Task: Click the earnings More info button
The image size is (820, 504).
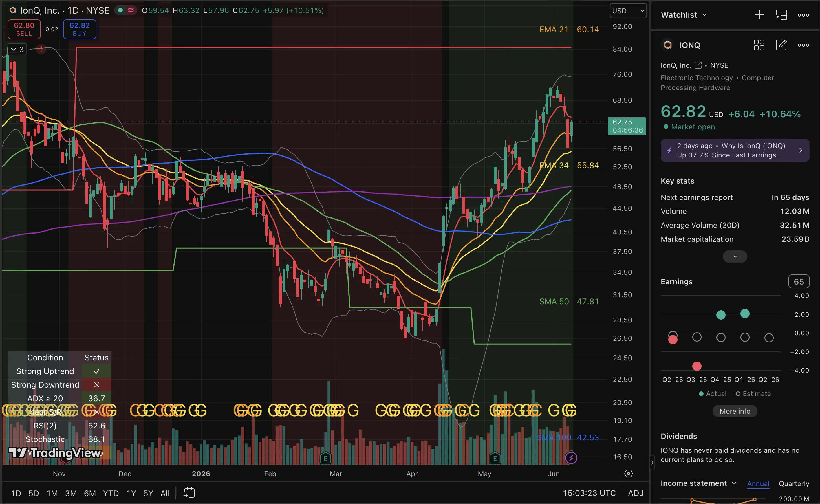Action: (735, 411)
